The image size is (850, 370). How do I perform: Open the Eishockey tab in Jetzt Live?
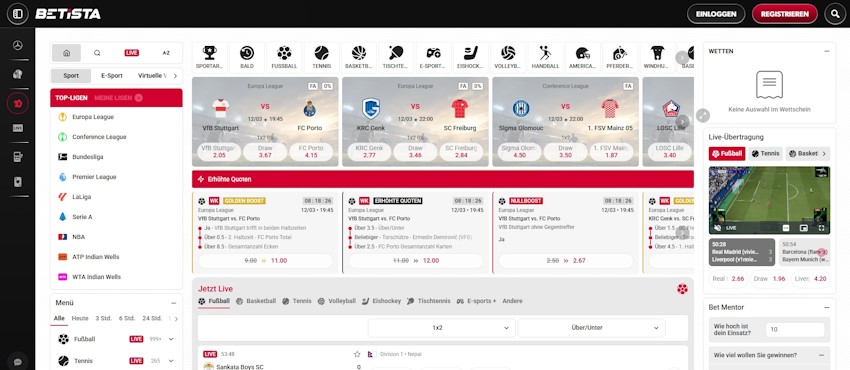coord(382,301)
